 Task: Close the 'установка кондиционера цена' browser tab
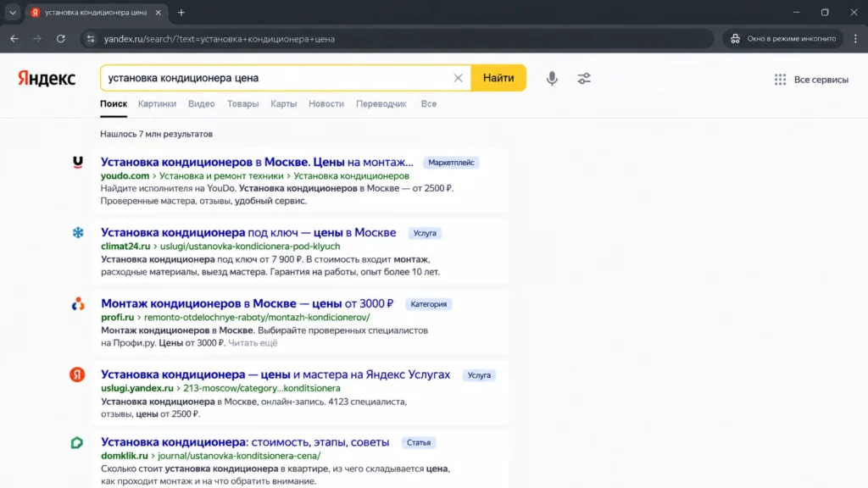[159, 12]
